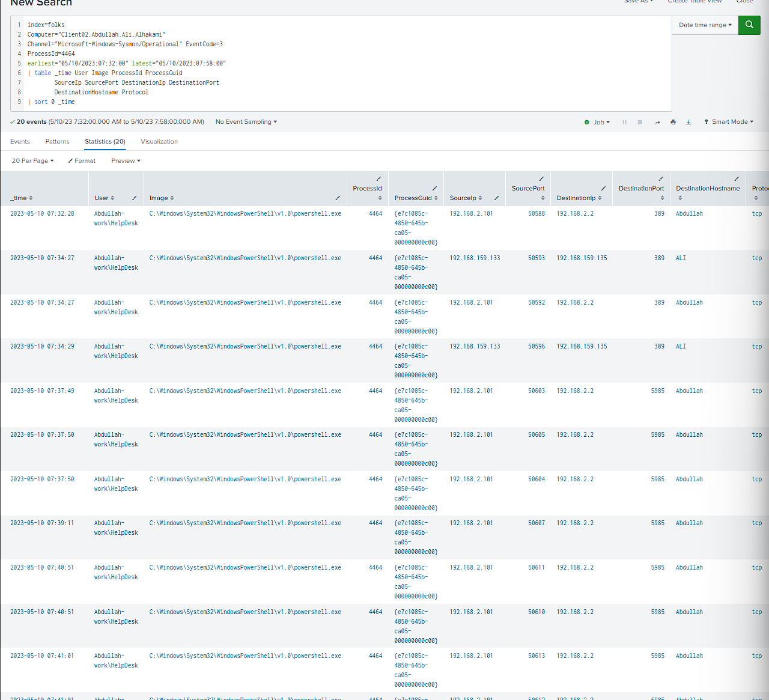Click DestinationPort 5985 in the 07:37:49 row

(657, 391)
